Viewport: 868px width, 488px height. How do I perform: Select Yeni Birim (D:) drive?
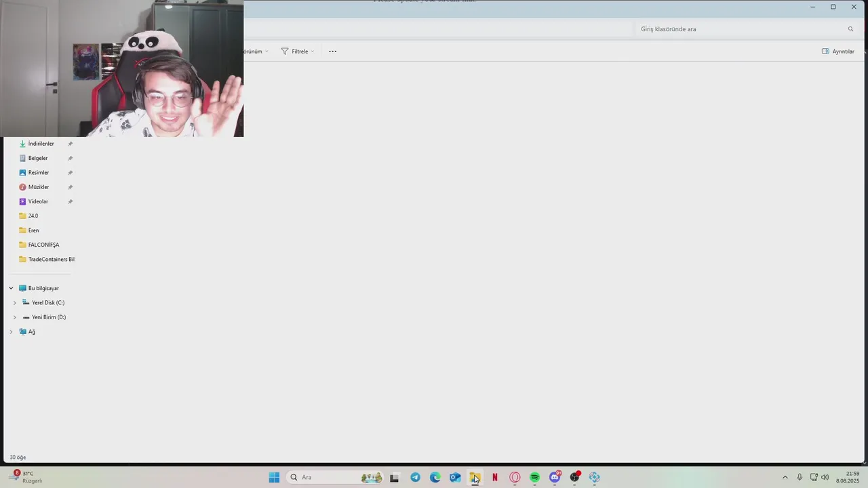49,317
